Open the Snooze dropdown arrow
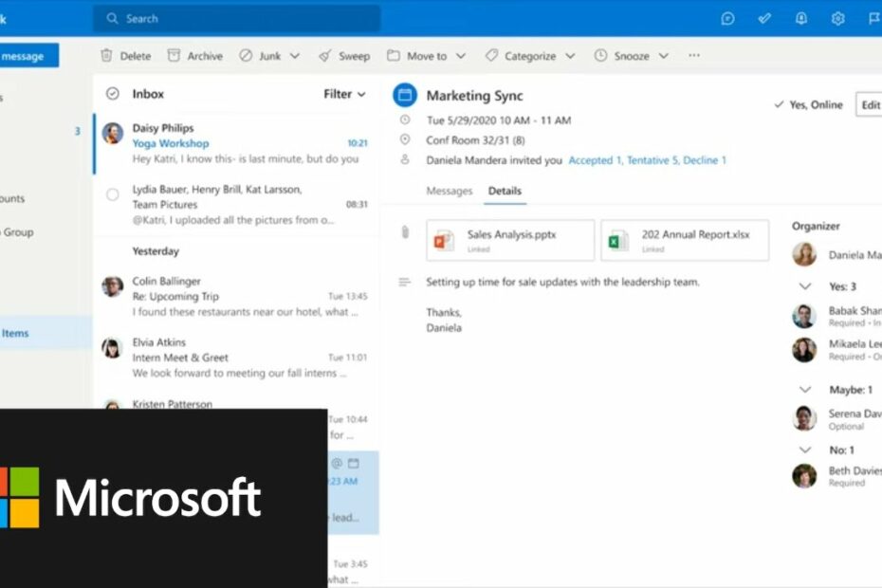Image resolution: width=882 pixels, height=588 pixels. pos(664,56)
